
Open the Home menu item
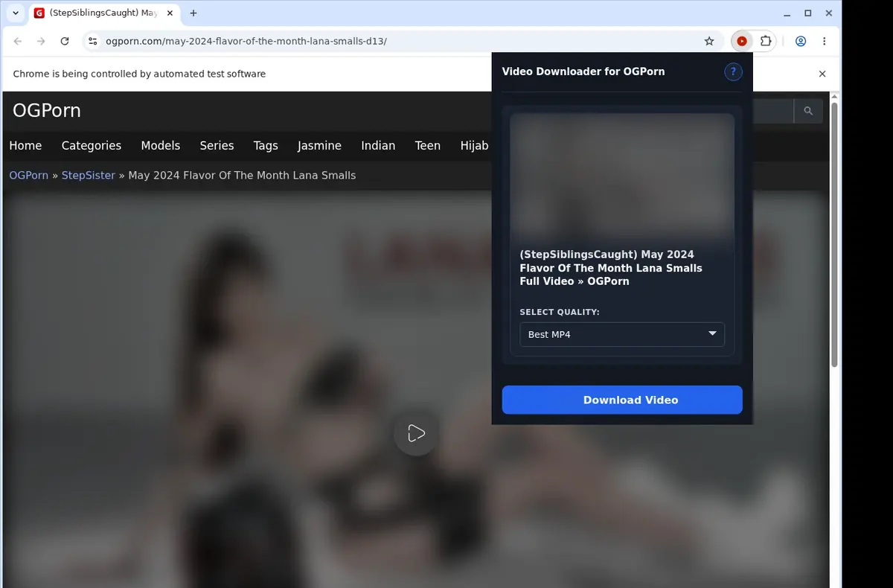coord(25,146)
